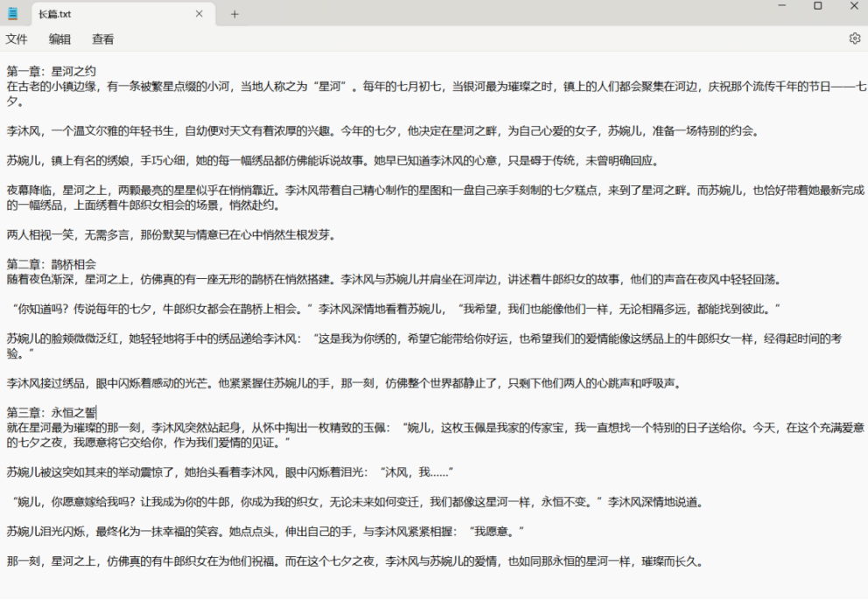Click final paragraph starting 那一刻，星河之上
Screen dimensions: 868x600
[x=355, y=562]
